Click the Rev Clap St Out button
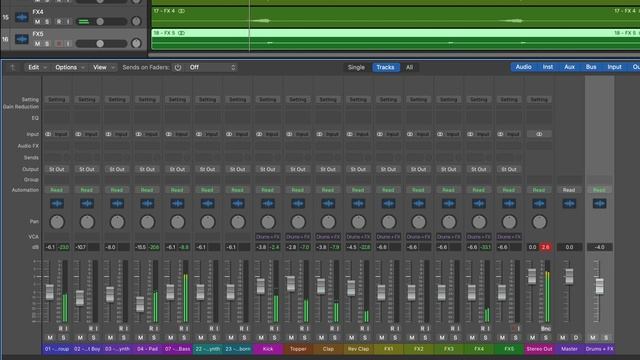 pos(358,169)
